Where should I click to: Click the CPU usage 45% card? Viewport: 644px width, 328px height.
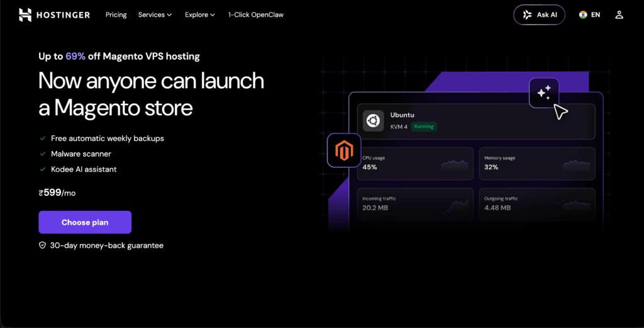[x=415, y=164]
